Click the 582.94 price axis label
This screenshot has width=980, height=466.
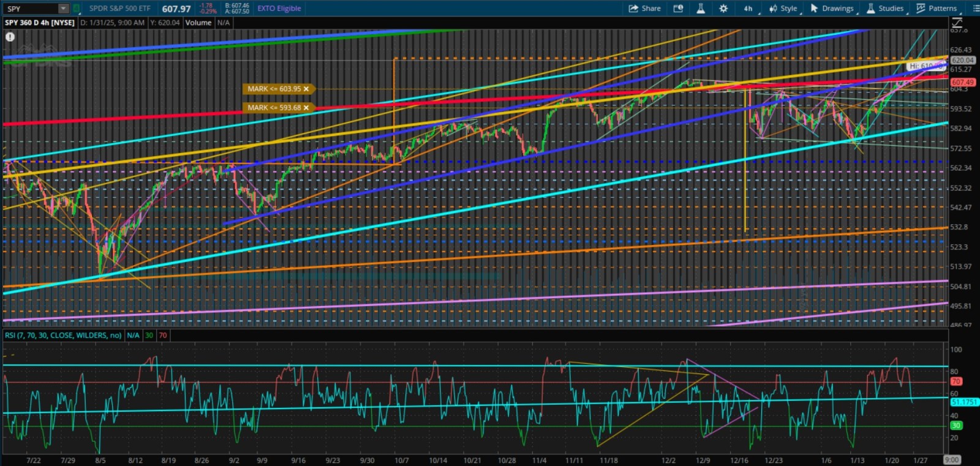[960, 129]
